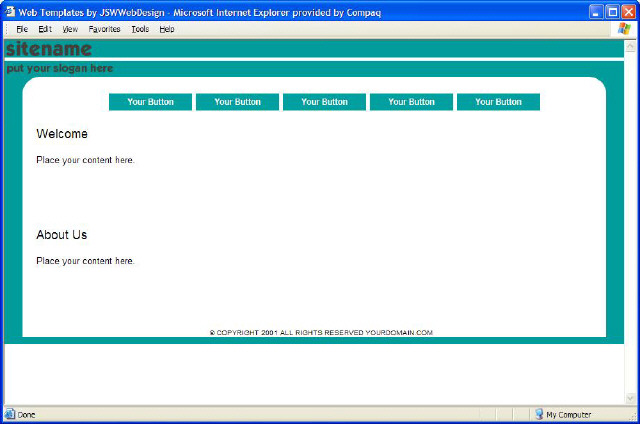Click the "sitename" logo text
This screenshot has height=424, width=640.
[48, 49]
